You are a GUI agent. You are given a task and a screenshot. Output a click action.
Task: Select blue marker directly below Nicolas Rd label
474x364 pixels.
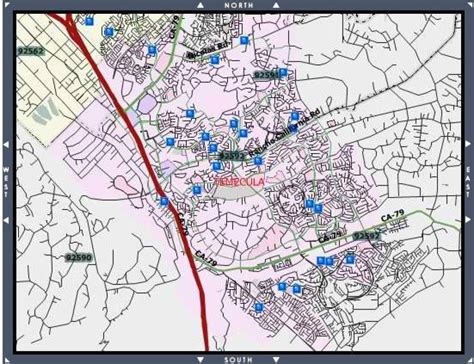215,60
